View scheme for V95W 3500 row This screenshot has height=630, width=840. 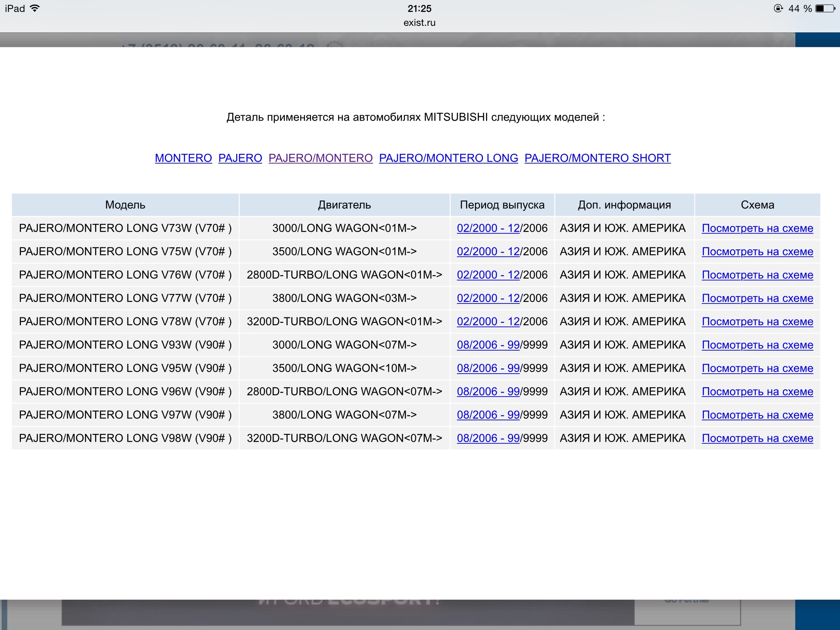tap(757, 368)
